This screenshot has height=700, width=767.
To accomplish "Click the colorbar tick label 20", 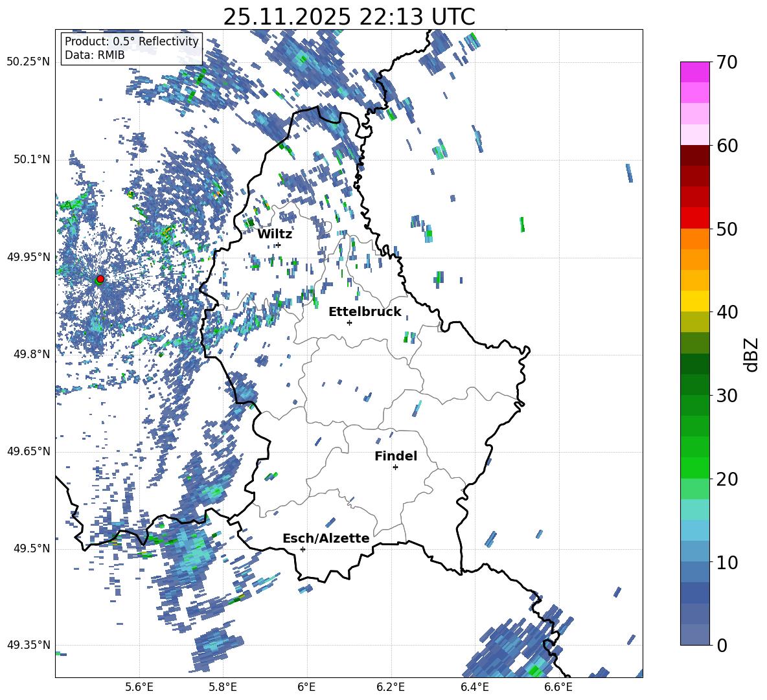I will tap(727, 479).
